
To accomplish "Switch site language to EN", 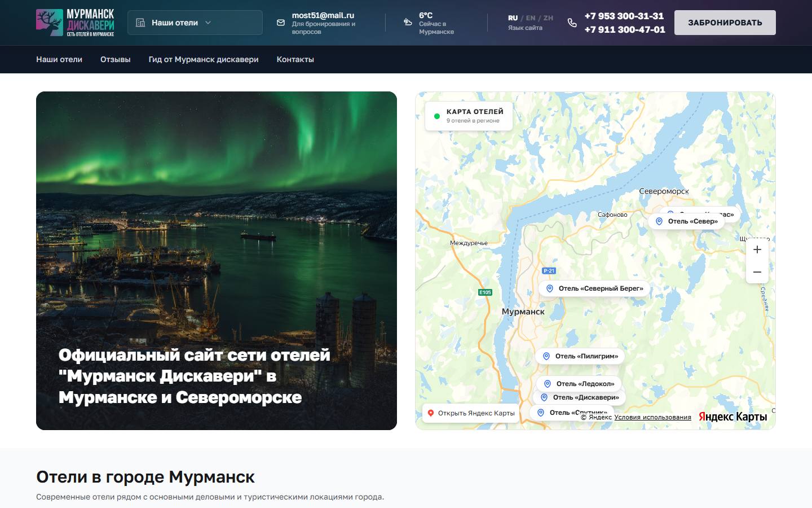I will pos(531,18).
